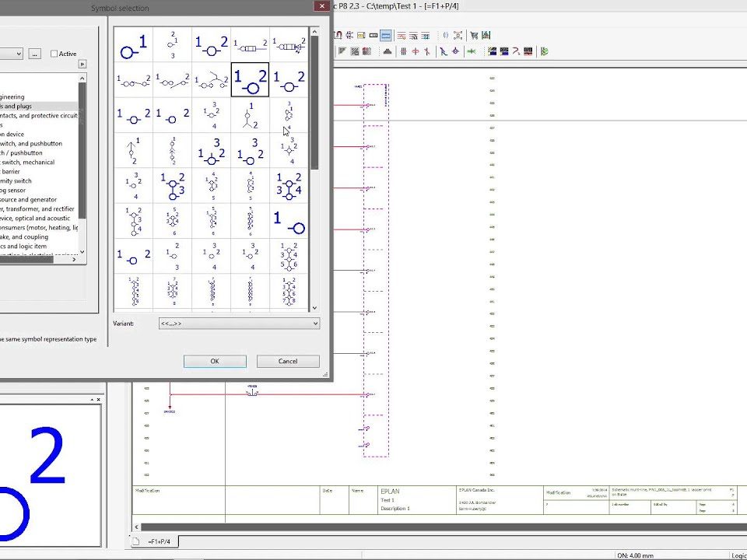Select the fuse symbol with terminals 1 and 2
This screenshot has height=560, width=747.
(x=250, y=45)
